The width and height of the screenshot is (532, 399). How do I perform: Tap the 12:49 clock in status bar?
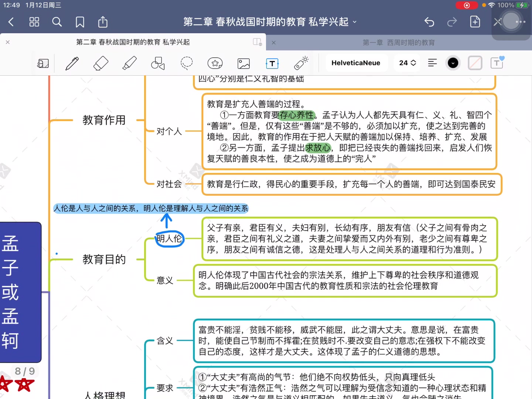pyautogui.click(x=11, y=5)
